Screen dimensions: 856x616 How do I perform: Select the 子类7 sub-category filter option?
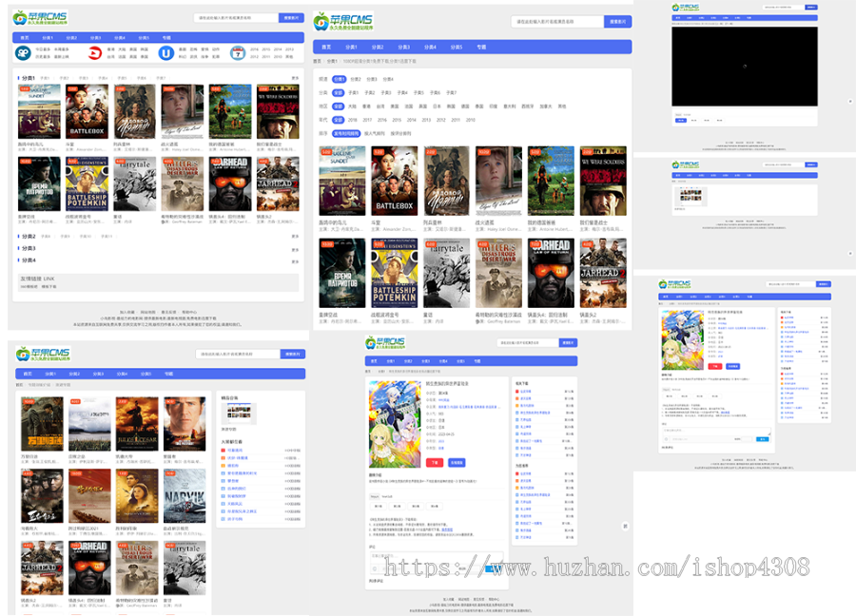point(452,93)
